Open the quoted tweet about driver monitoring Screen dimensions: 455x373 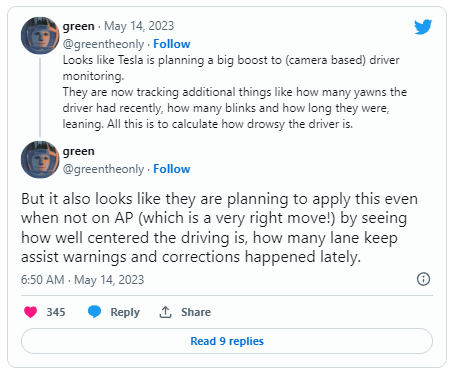[234, 92]
